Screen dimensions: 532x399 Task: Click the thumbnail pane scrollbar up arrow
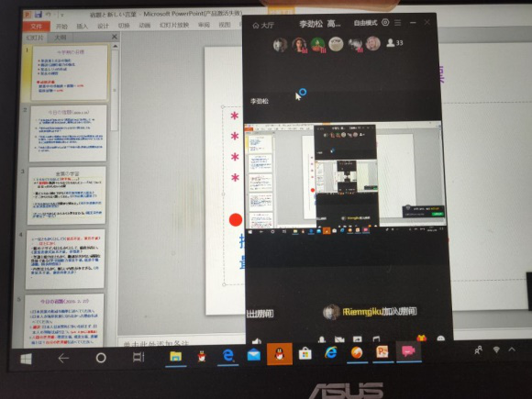coord(115,46)
